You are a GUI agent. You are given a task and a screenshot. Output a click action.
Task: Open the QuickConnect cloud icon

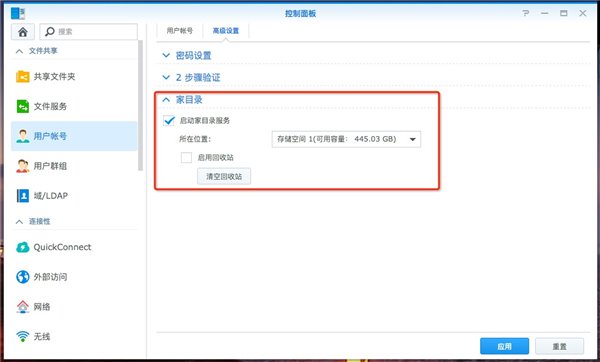click(23, 247)
